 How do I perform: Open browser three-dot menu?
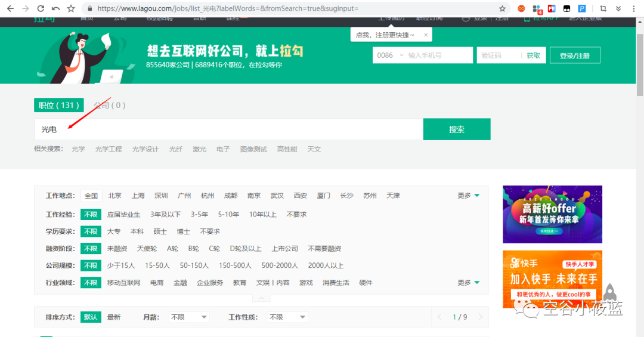pos(634,8)
